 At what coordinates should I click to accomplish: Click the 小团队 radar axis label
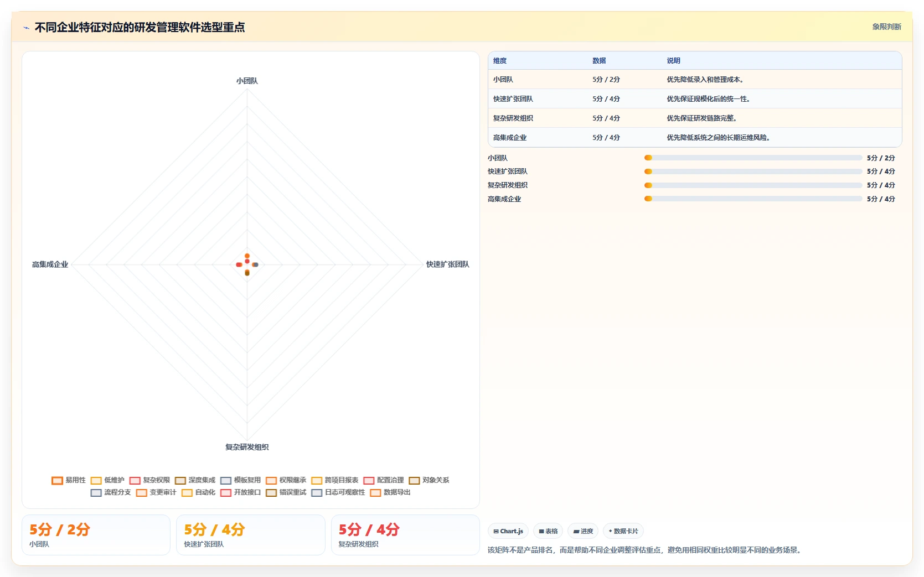point(247,81)
